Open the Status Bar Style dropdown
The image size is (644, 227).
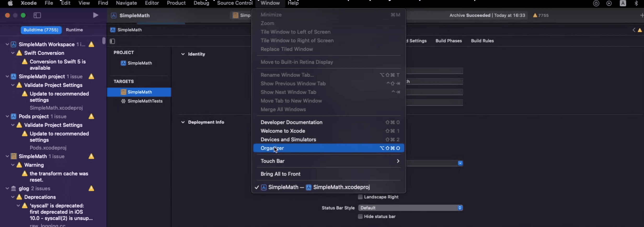(410, 208)
